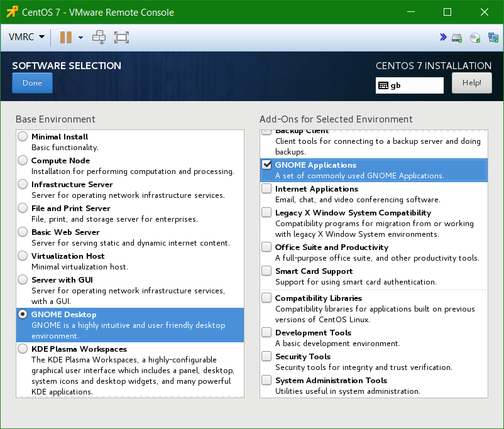Select Basic Web Server radio button
The height and width of the screenshot is (429, 504).
point(23,232)
